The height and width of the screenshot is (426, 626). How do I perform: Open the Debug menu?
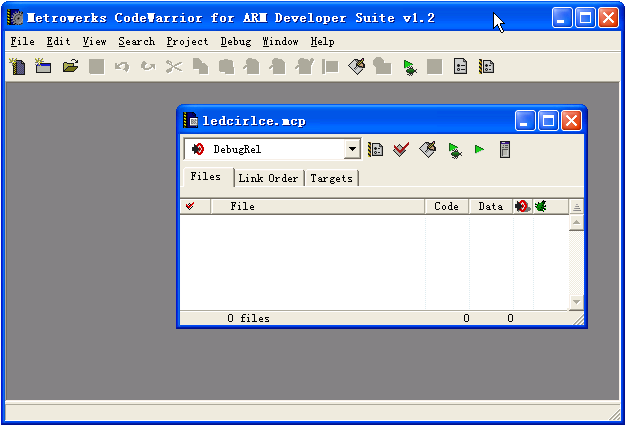[x=235, y=42]
